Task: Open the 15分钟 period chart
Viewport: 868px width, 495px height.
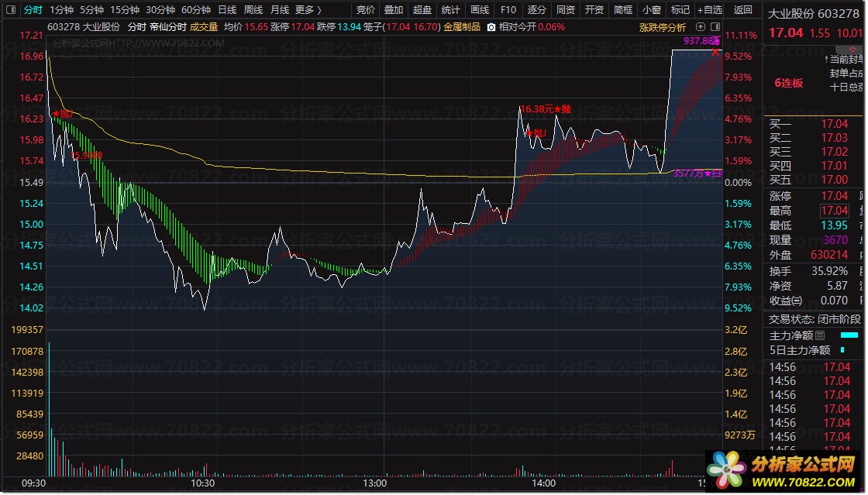Action: point(125,9)
